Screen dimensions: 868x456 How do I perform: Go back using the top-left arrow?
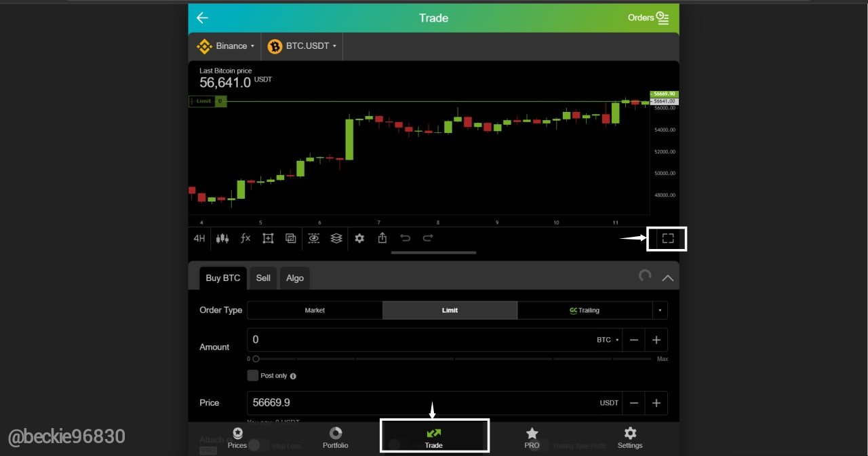click(x=202, y=18)
